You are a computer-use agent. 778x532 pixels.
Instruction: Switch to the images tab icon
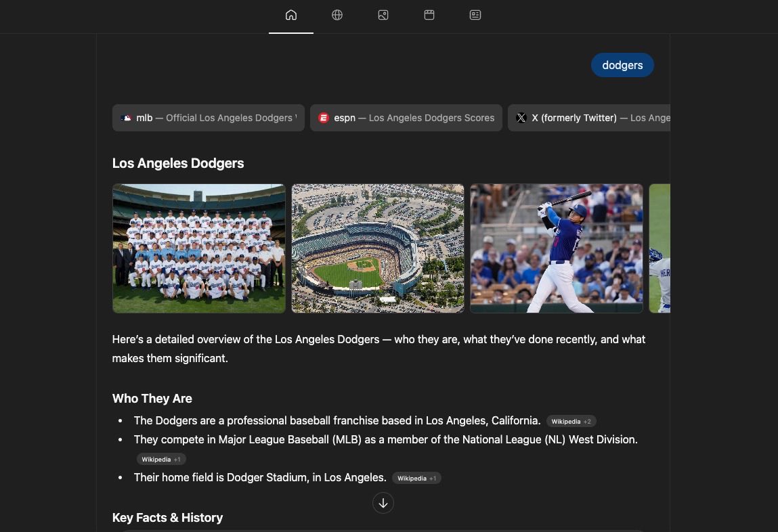(383, 15)
